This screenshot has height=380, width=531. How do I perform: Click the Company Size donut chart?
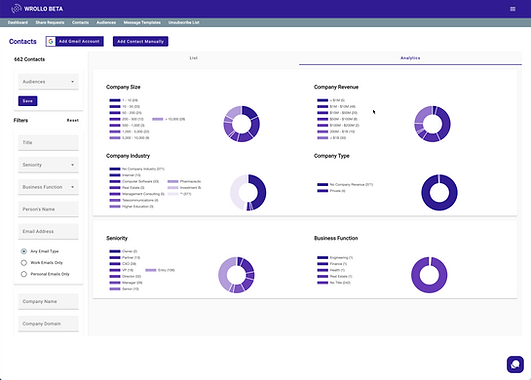pyautogui.click(x=241, y=124)
